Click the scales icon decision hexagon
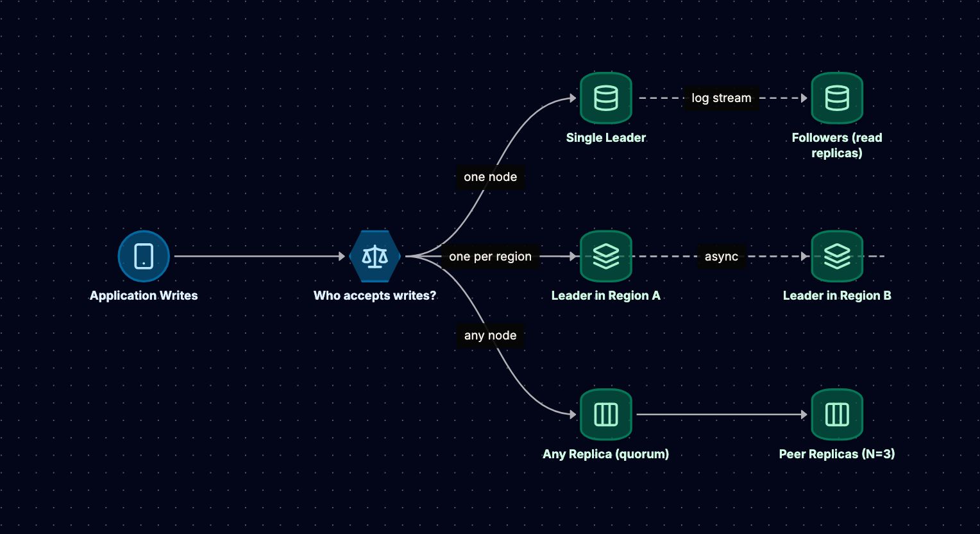980x534 pixels. pos(375,256)
